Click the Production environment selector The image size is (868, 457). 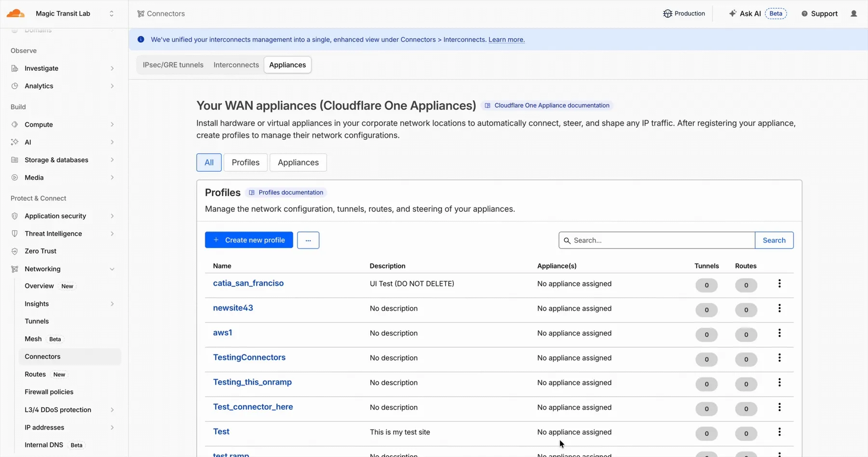pyautogui.click(x=684, y=13)
